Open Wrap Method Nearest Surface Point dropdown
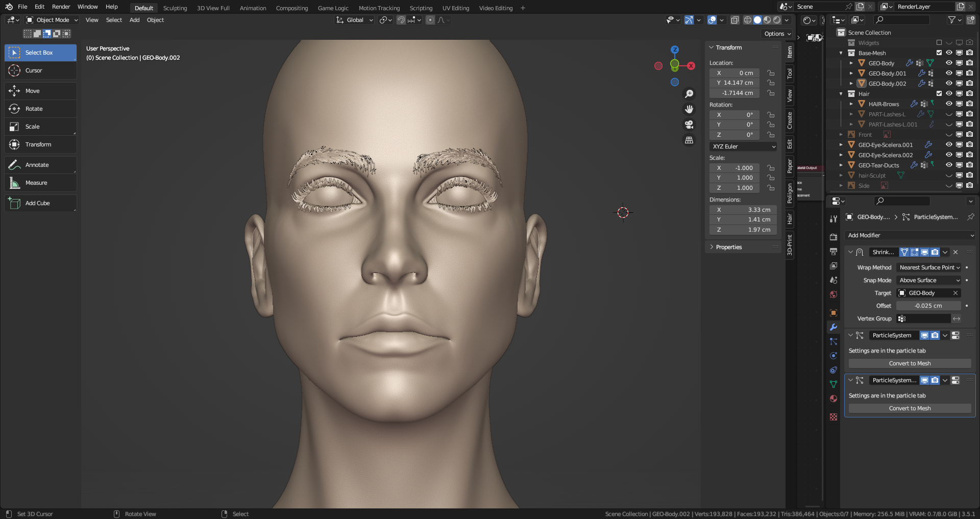 pos(929,267)
